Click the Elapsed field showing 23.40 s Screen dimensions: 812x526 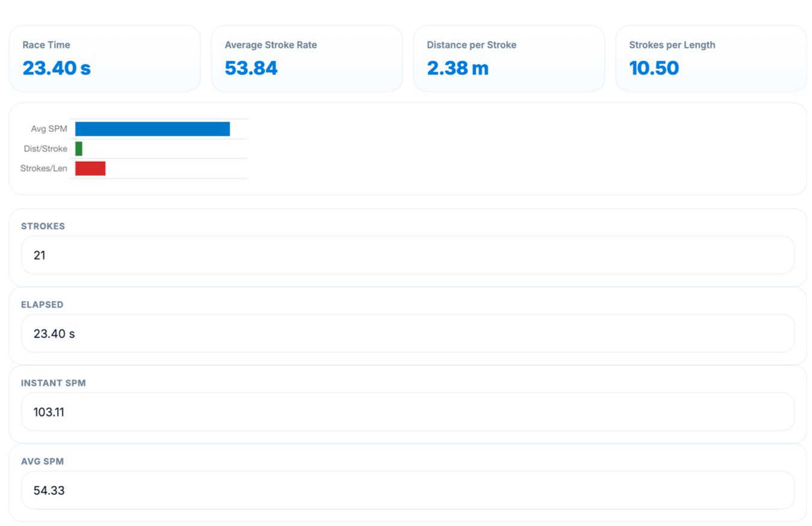click(x=408, y=333)
